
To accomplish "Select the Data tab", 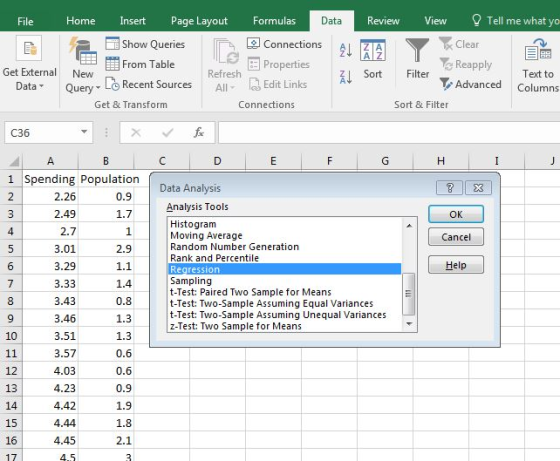I will (x=331, y=21).
